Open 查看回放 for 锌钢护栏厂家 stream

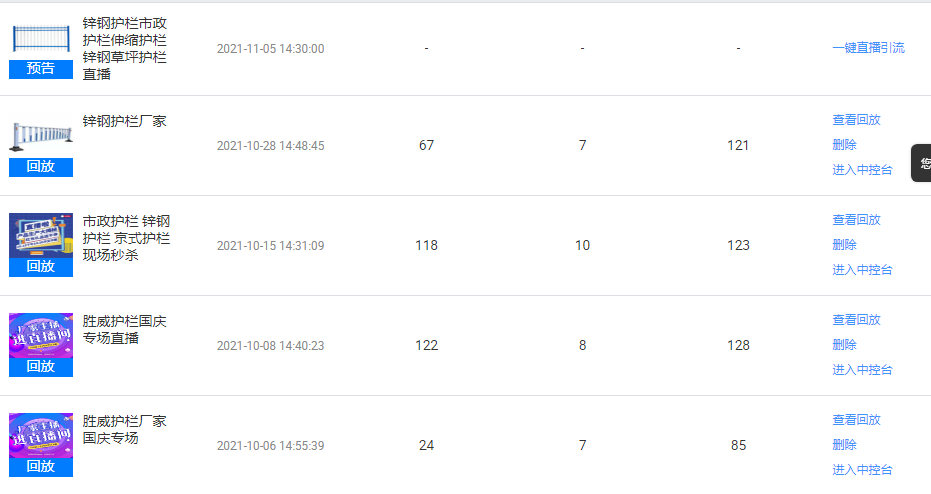856,120
